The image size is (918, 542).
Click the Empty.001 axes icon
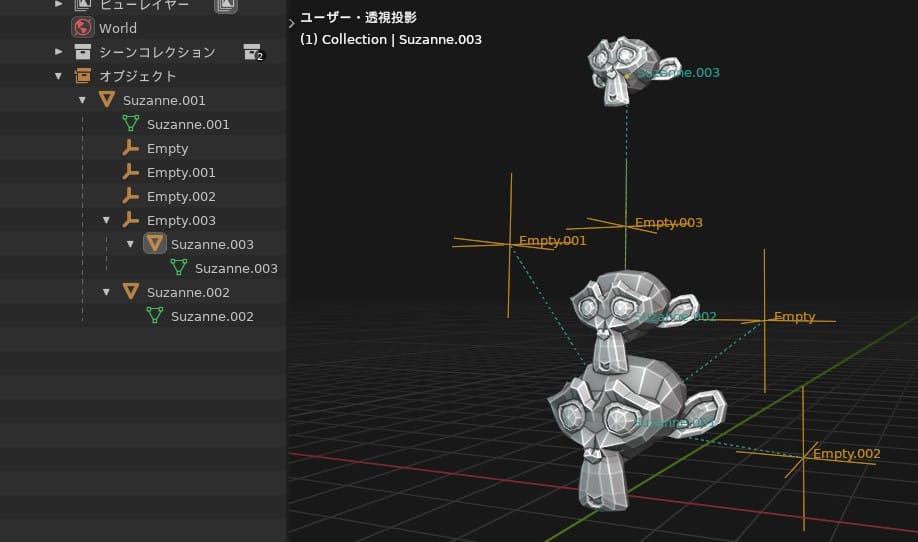tap(131, 172)
